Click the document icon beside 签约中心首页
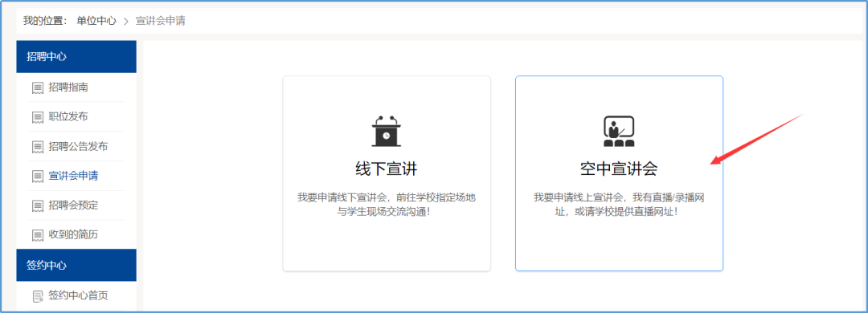The image size is (868, 313). tap(38, 296)
